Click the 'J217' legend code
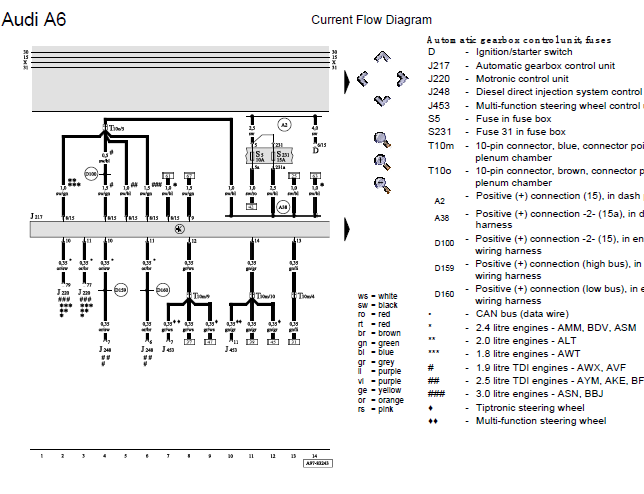This screenshot has width=644, height=494. pyautogui.click(x=439, y=66)
